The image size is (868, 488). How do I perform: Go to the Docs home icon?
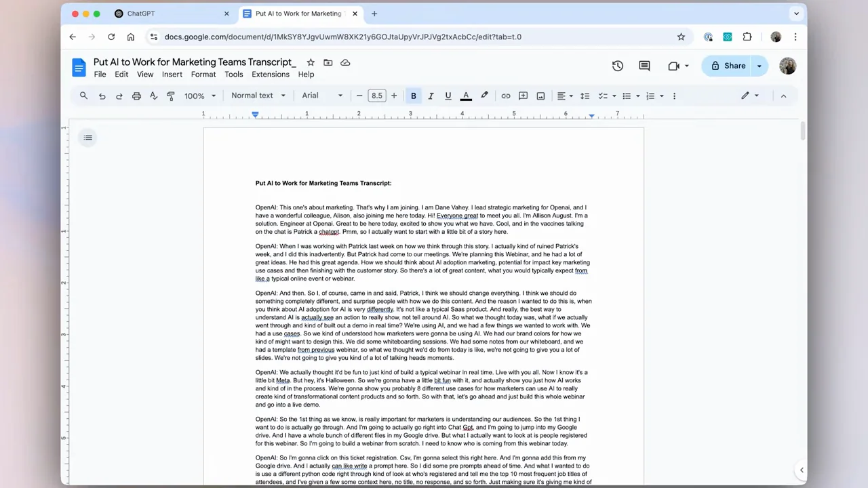point(79,67)
